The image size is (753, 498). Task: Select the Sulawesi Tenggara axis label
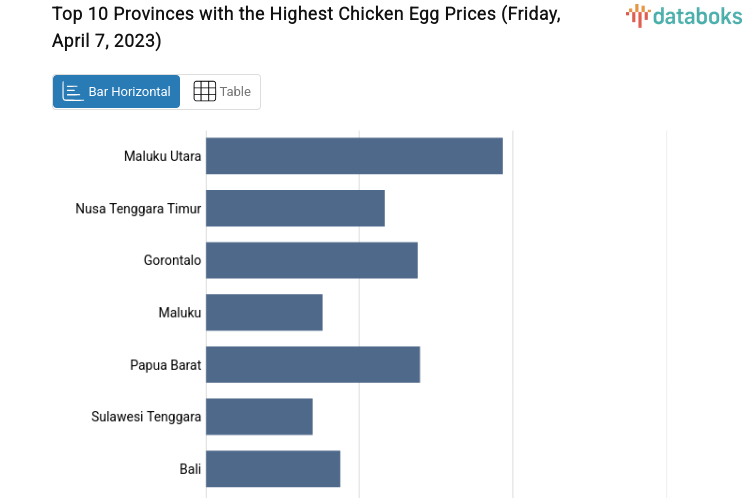[146, 417]
